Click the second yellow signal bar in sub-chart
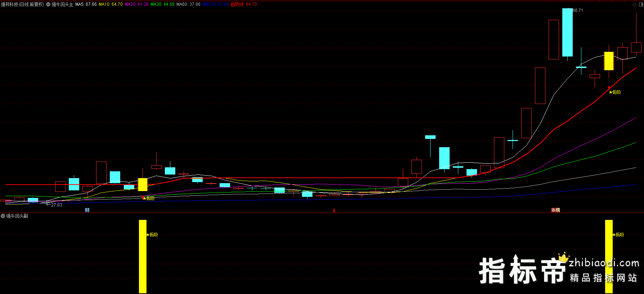The width and height of the screenshot is (644, 294). (609, 256)
